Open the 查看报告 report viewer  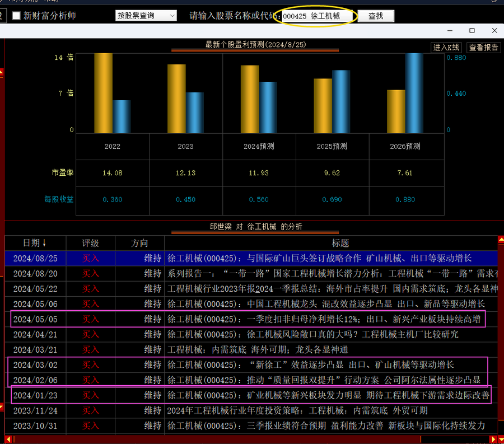point(483,48)
